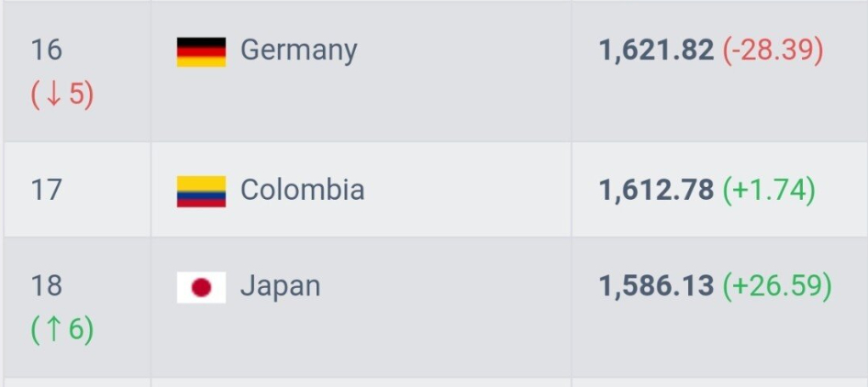Click the Germany flag icon

click(x=201, y=51)
